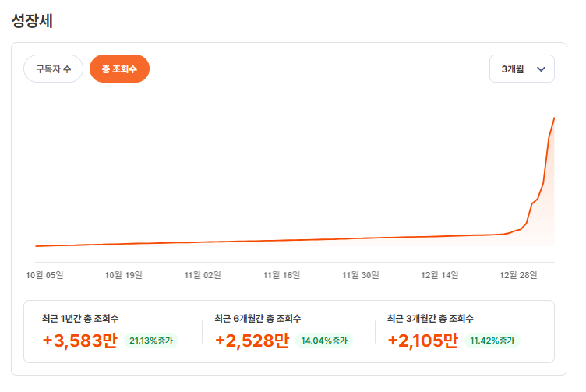Switch to the 구독자 수 tab
The image size is (586, 392).
tap(53, 69)
